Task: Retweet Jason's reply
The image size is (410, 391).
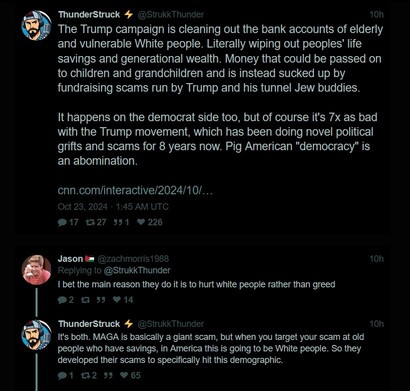Action: (85, 300)
